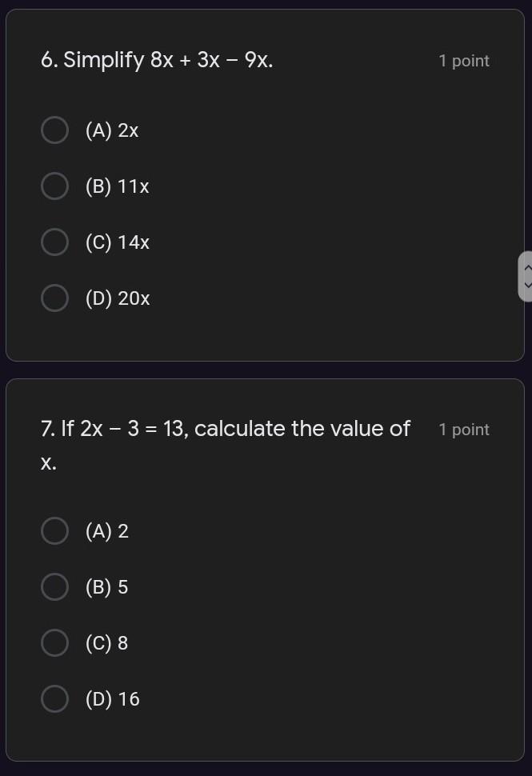
Task: Pick the radio circle next to (D) 20x
Action: click(54, 298)
